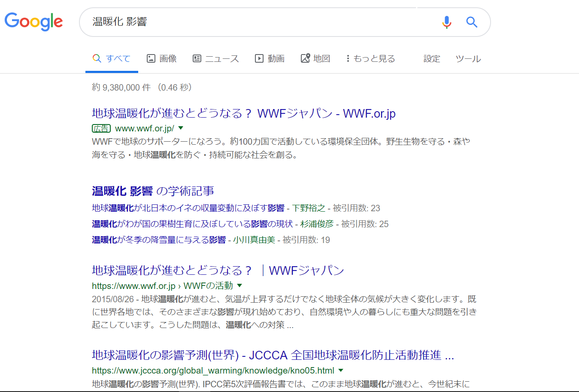Click the もっと見る three-dot icon

pos(348,58)
